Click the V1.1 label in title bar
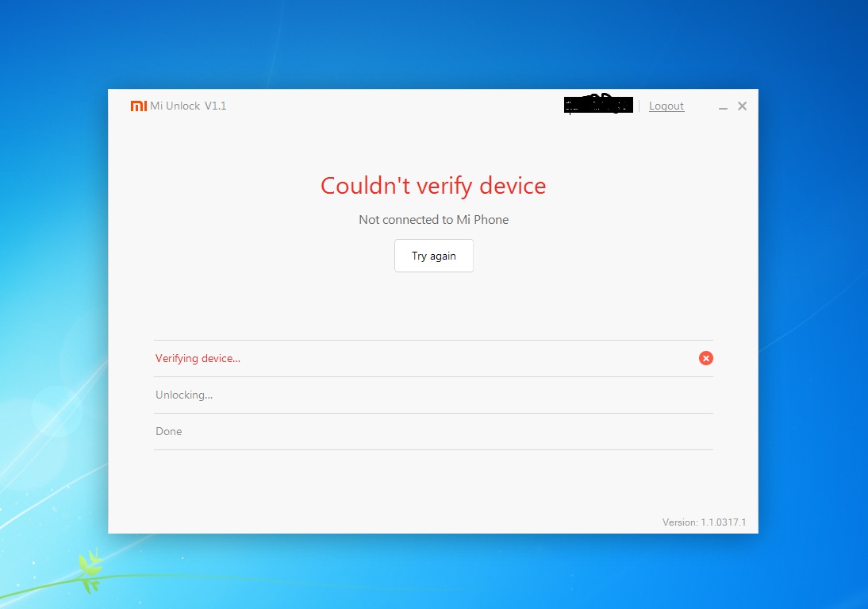 click(215, 106)
